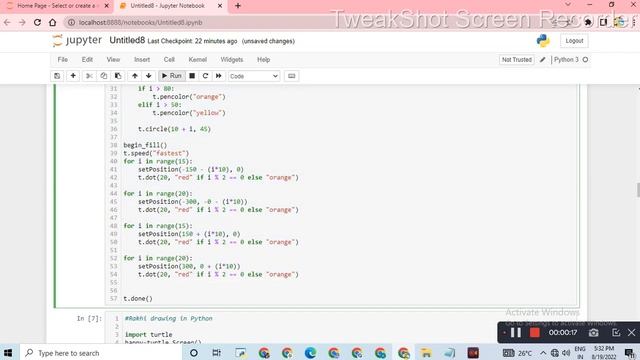The height and width of the screenshot is (360, 640).
Task: Open the volume control in tray
Action: tap(566, 353)
